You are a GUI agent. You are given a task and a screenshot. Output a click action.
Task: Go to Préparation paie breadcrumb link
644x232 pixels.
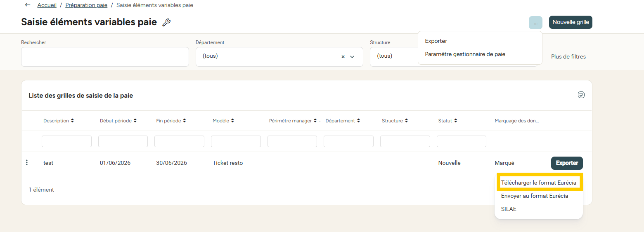point(86,5)
